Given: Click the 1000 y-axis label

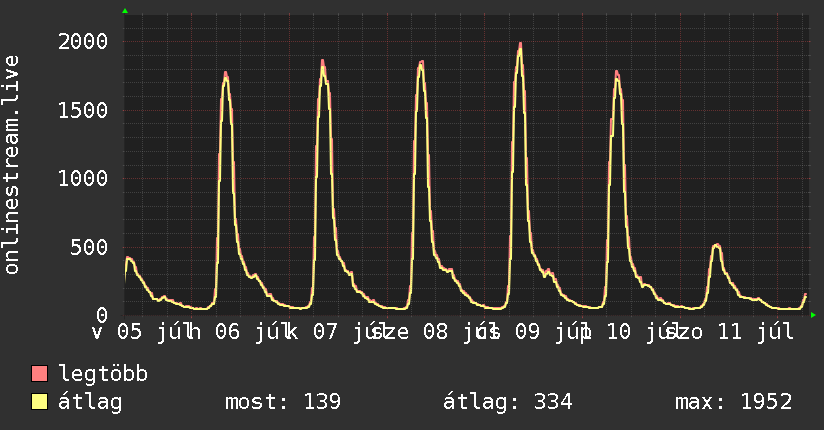Looking at the screenshot, I should [83, 179].
